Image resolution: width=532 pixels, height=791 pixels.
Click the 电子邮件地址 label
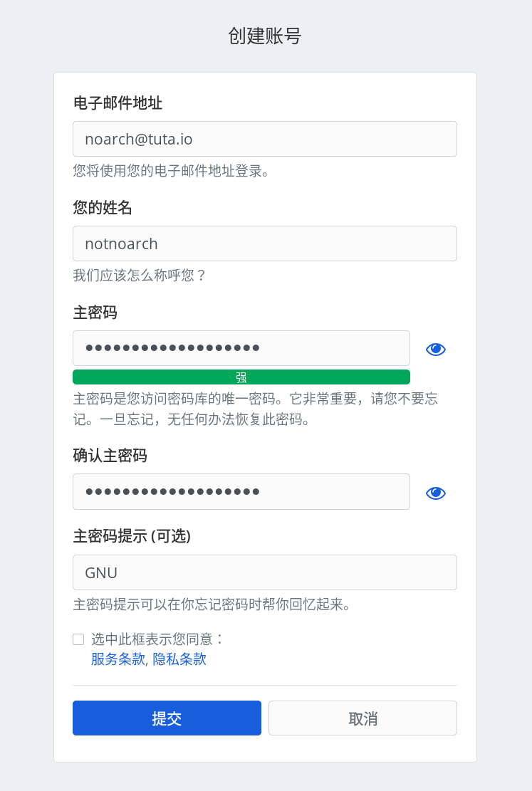click(118, 103)
